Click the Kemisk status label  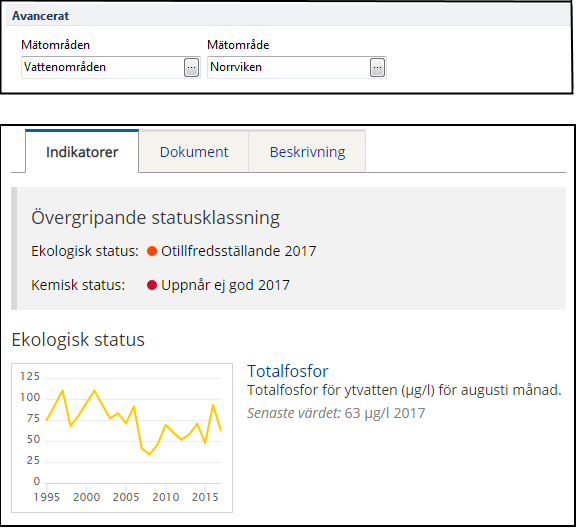tap(78, 285)
